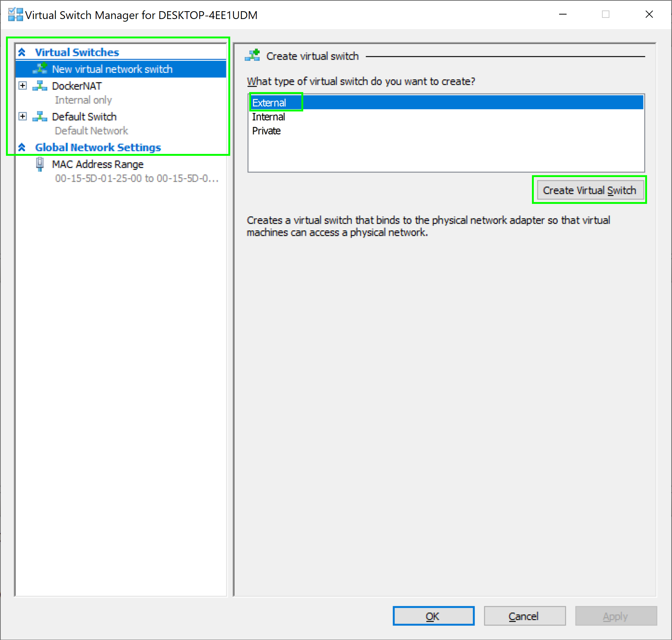Image resolution: width=672 pixels, height=640 pixels.
Task: Dismiss the dialog with Cancel
Action: 524,616
